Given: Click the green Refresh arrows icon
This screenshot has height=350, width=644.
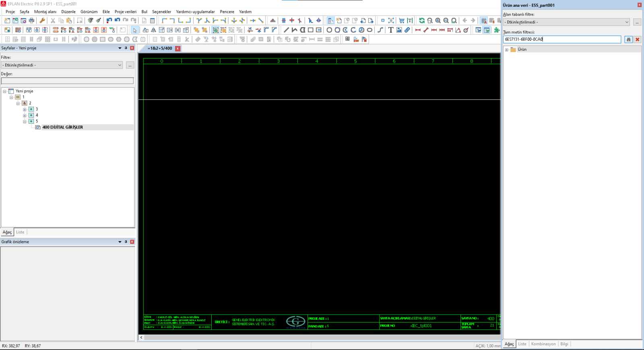Looking at the screenshot, I should point(422,21).
